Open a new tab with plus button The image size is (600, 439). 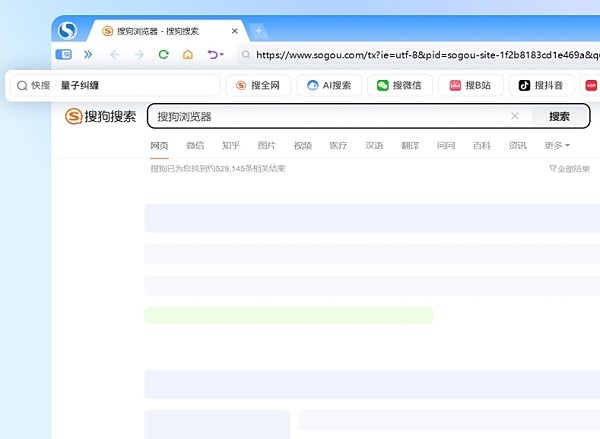coord(259,31)
